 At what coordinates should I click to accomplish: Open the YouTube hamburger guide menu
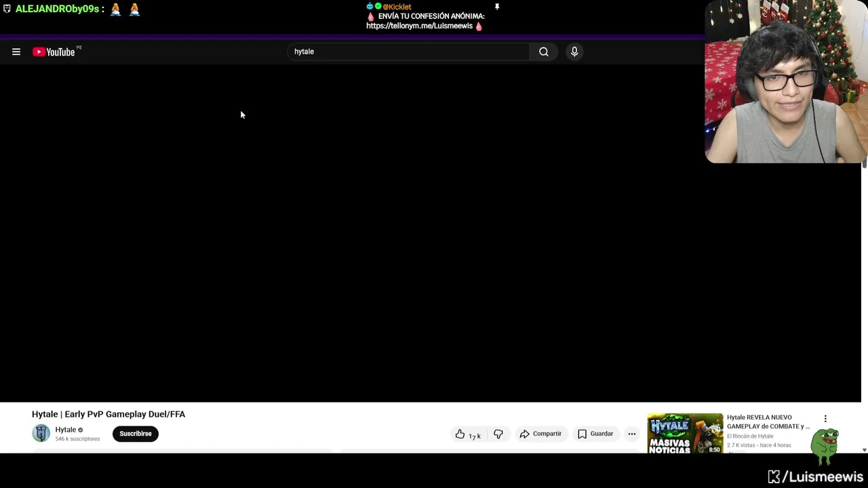coord(16,52)
